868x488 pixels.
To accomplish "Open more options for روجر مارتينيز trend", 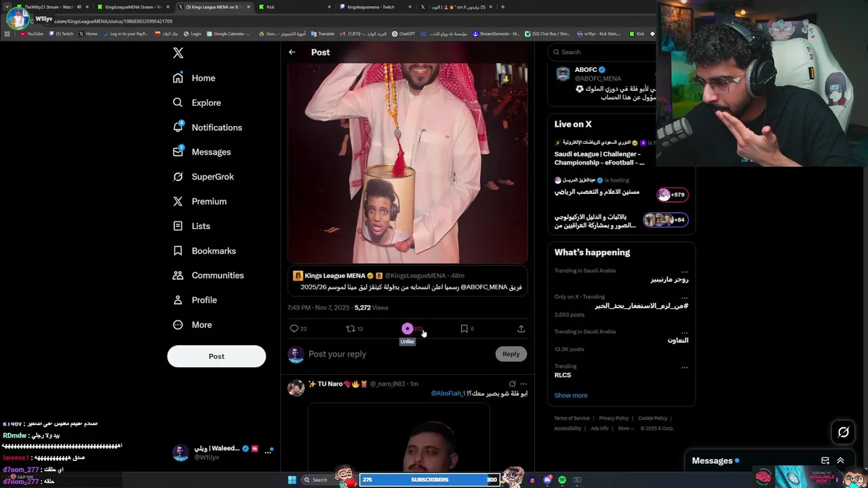I will point(684,271).
